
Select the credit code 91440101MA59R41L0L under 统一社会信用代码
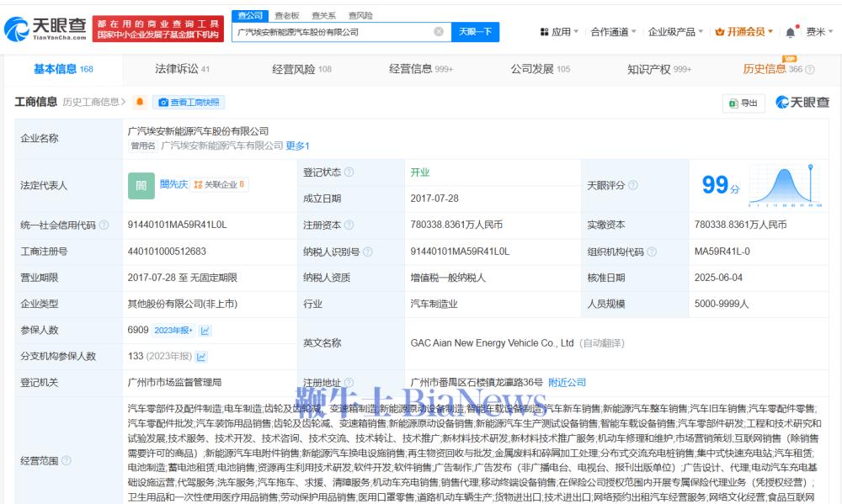tap(177, 225)
